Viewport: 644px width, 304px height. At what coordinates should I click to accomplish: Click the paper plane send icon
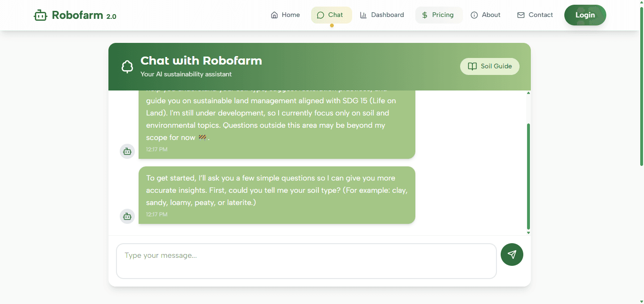512,255
